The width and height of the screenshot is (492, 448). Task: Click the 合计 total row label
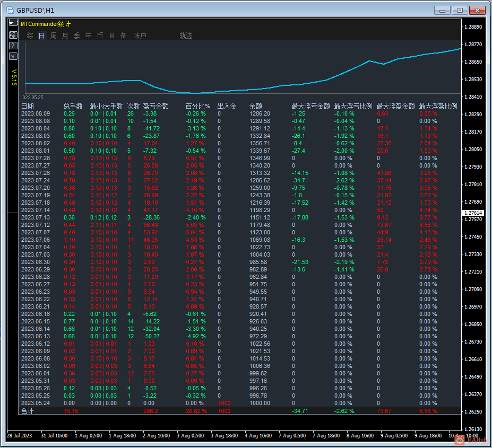(x=27, y=411)
